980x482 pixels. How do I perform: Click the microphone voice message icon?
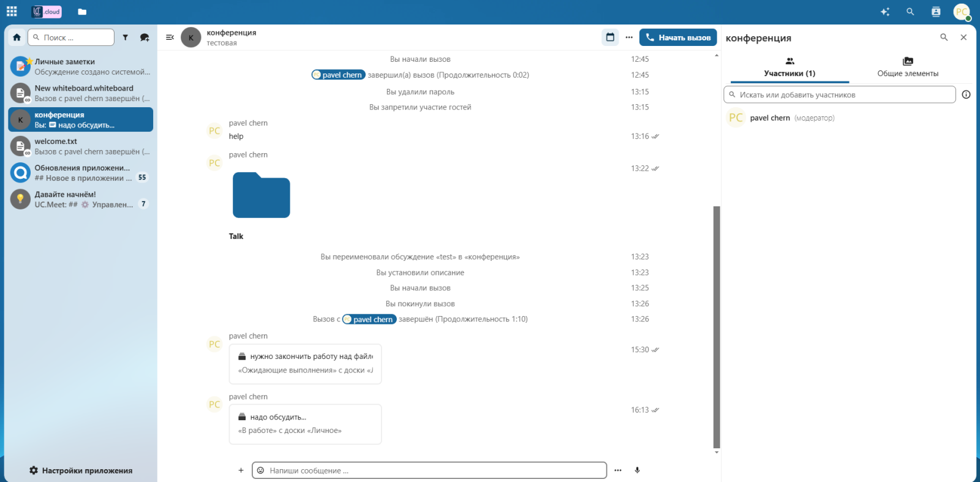pos(637,470)
